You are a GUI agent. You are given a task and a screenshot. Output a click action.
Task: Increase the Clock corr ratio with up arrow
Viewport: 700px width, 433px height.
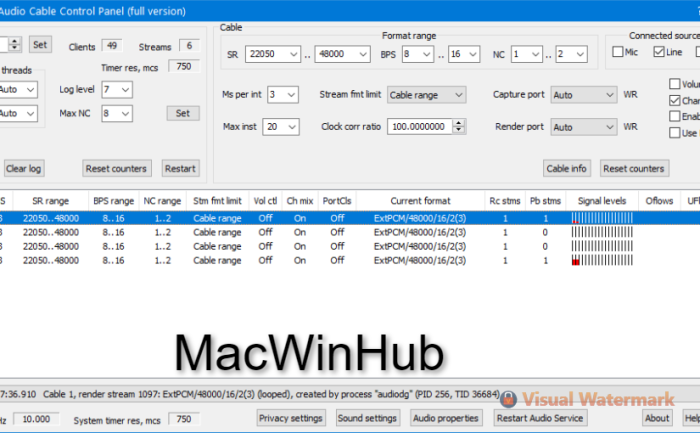point(458,123)
